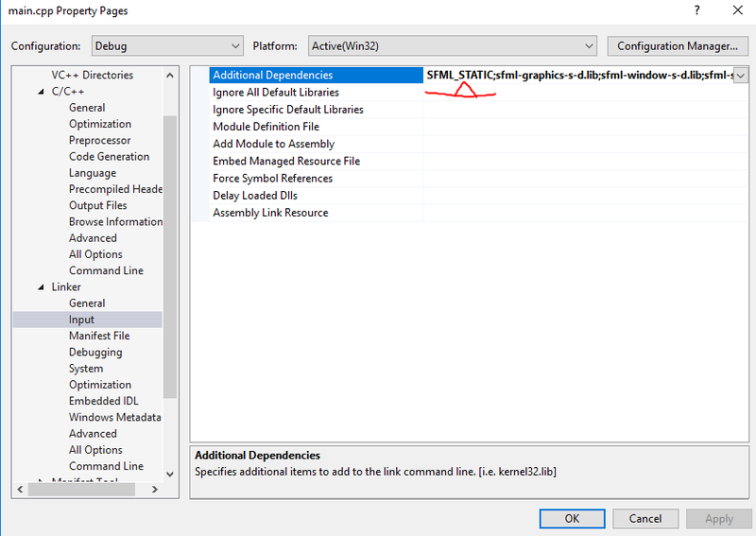Select the Force Symbol References property
The width and height of the screenshot is (756, 536).
click(272, 179)
